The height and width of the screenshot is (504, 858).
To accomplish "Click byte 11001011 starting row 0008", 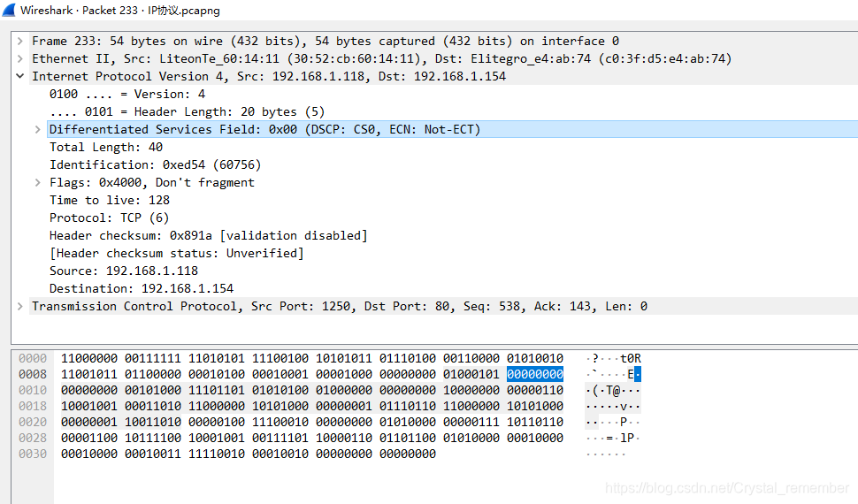I will click(x=89, y=374).
